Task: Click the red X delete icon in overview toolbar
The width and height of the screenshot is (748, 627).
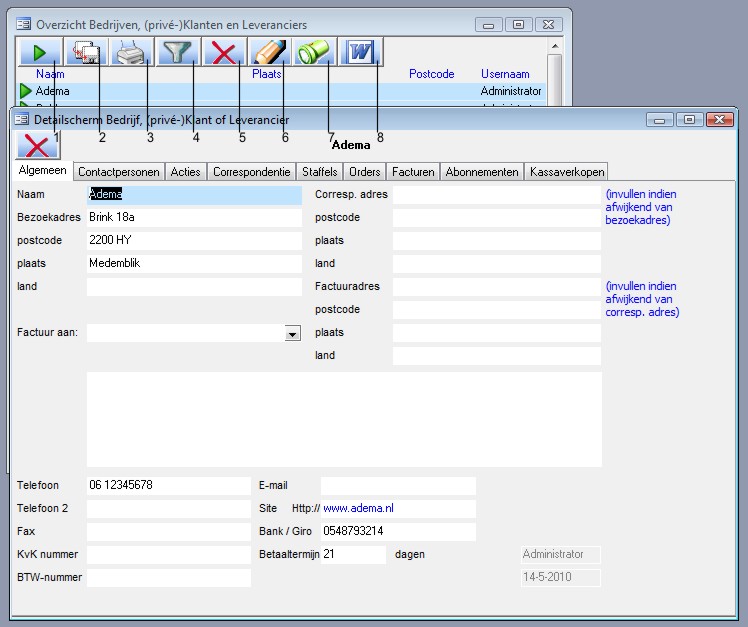Action: tap(223, 52)
